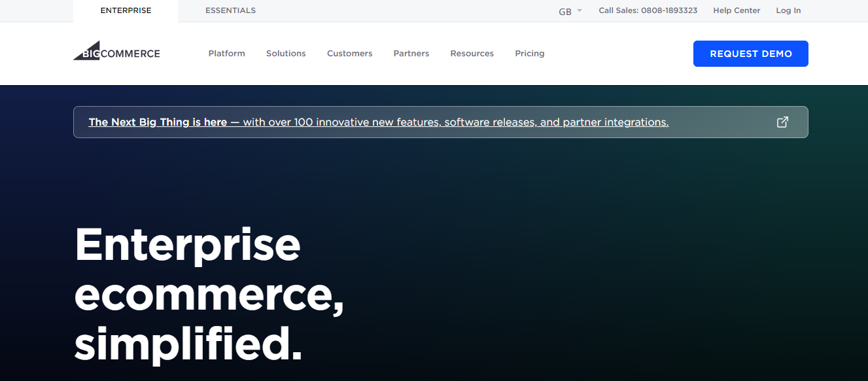The height and width of the screenshot is (381, 868).
Task: Open the Customers menu
Action: point(350,54)
